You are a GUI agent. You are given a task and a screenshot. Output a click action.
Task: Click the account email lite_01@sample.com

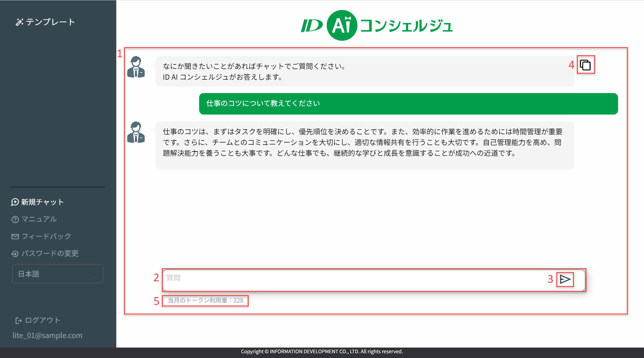(x=47, y=335)
